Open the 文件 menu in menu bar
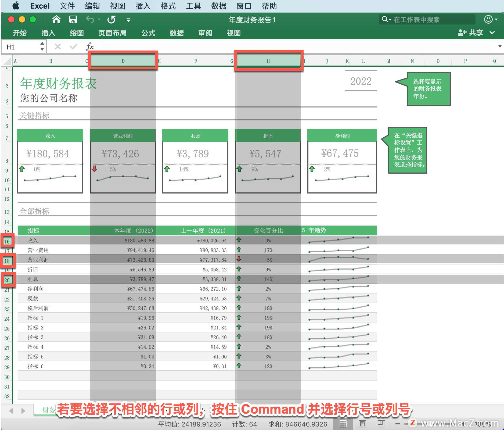The image size is (504, 430). (x=67, y=6)
